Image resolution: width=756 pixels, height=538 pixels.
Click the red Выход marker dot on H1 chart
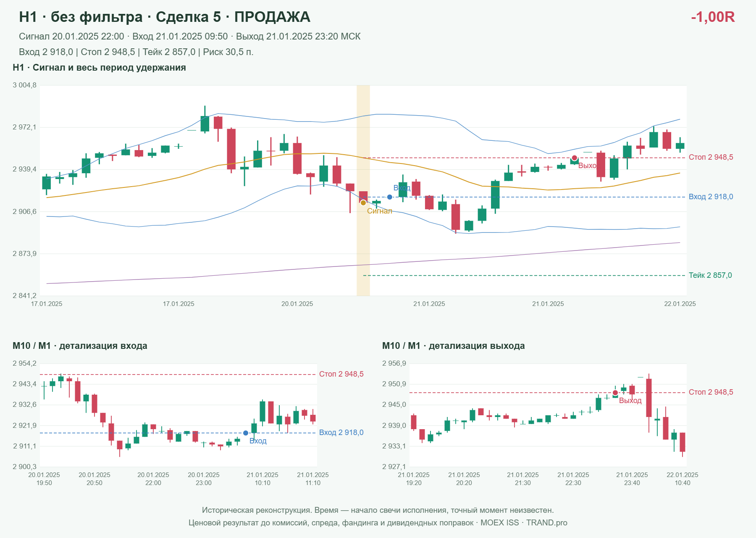click(575, 158)
